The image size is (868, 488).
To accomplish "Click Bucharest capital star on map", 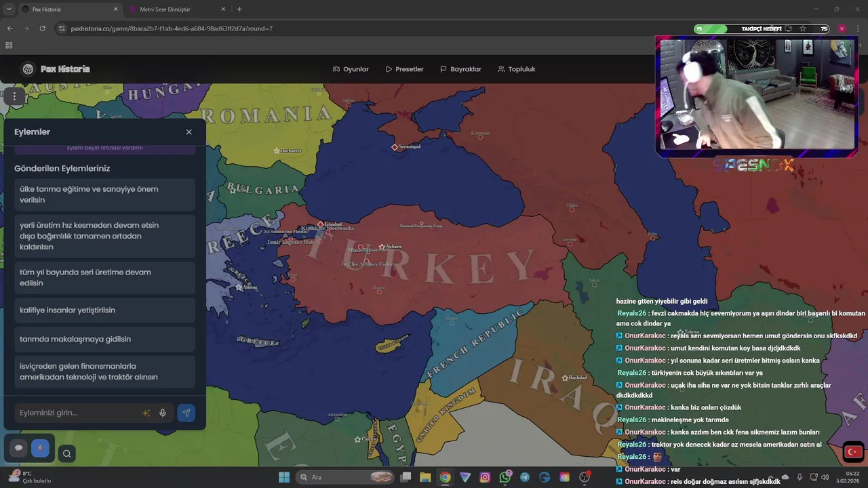I will (276, 150).
